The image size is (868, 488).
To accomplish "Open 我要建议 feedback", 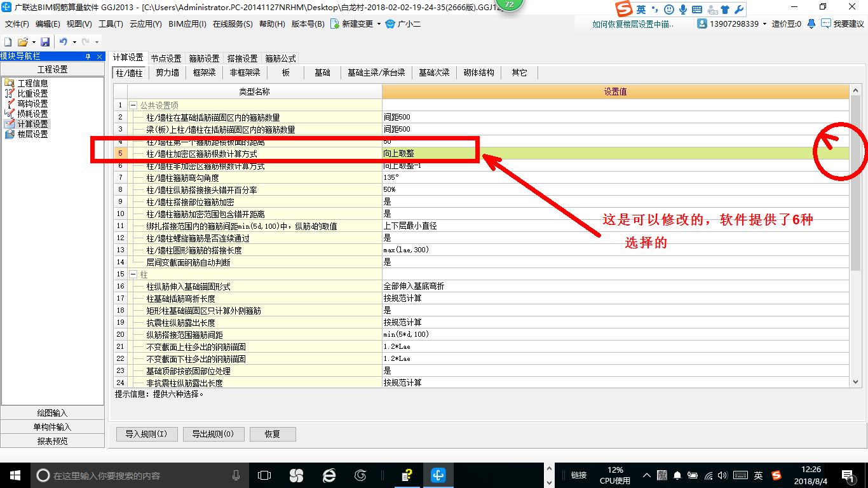I will 843,24.
